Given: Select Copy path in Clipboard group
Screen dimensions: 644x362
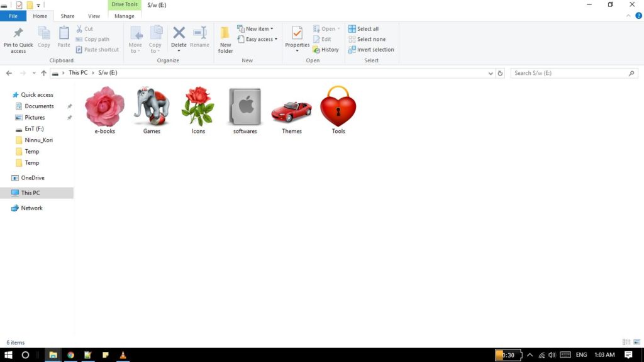Looking at the screenshot, I should click(x=92, y=39).
